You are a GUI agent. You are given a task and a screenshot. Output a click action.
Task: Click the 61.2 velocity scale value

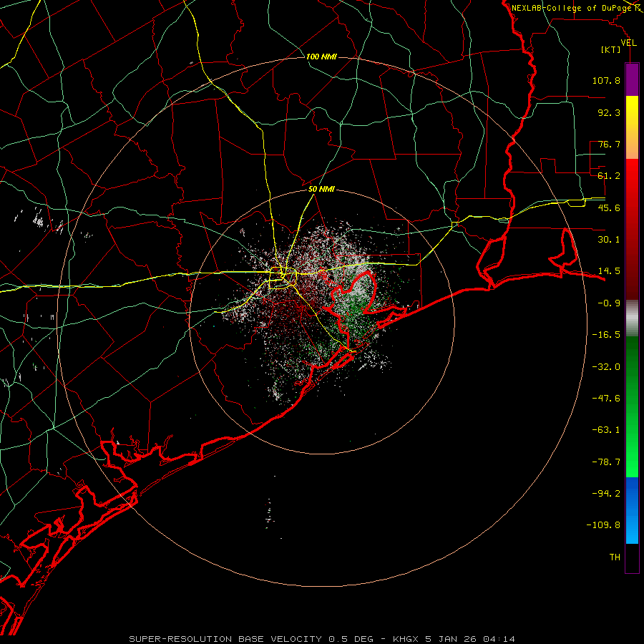pyautogui.click(x=609, y=176)
